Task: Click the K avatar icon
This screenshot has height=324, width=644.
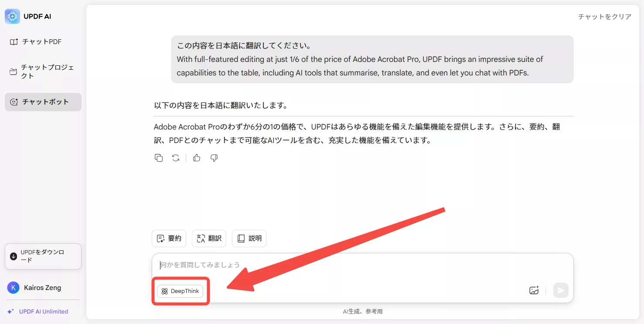Action: 14,288
